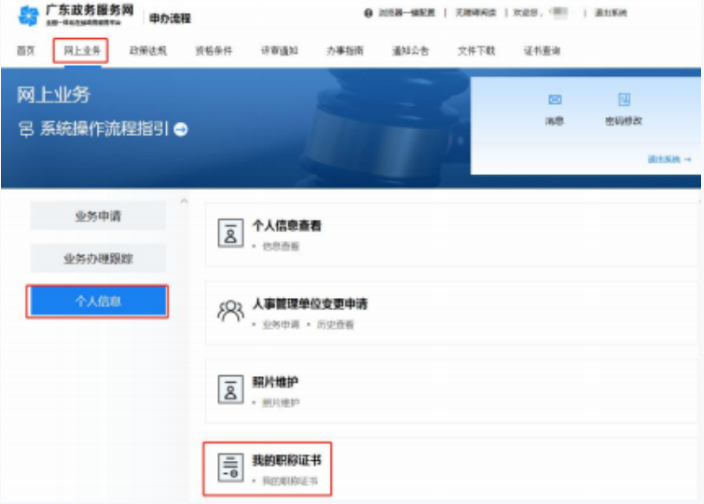The width and height of the screenshot is (704, 504).
Task: Click the portrait icon for 照片维护
Action: (x=230, y=390)
